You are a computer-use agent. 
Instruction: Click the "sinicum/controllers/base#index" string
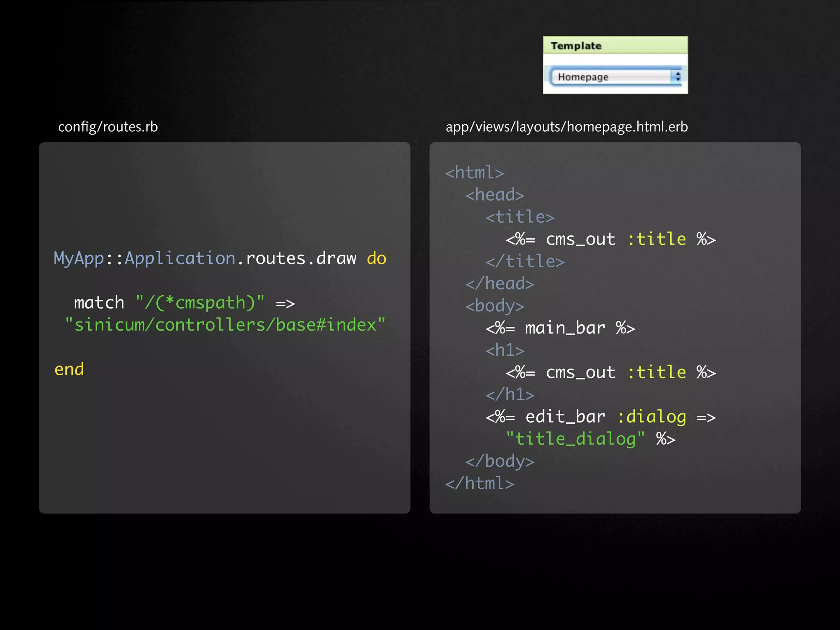225,325
